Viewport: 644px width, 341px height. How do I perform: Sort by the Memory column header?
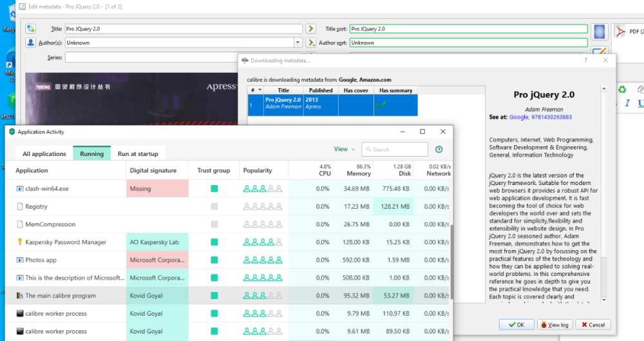pos(359,173)
